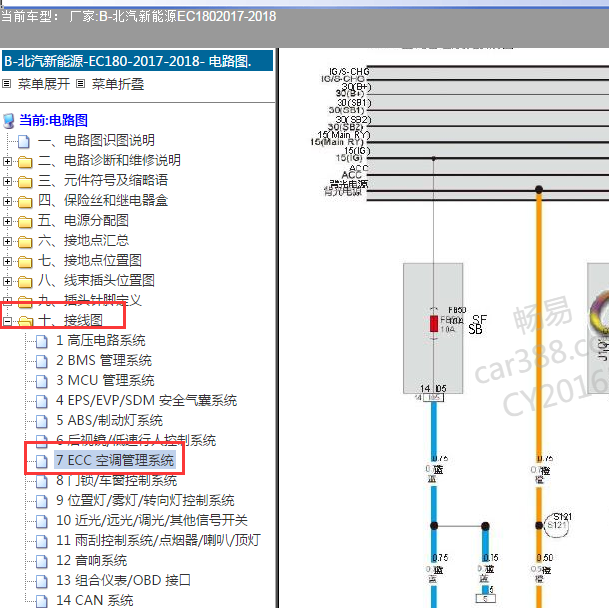Open 一、电路图识图说明 document
This screenshot has width=609, height=608.
(96, 140)
